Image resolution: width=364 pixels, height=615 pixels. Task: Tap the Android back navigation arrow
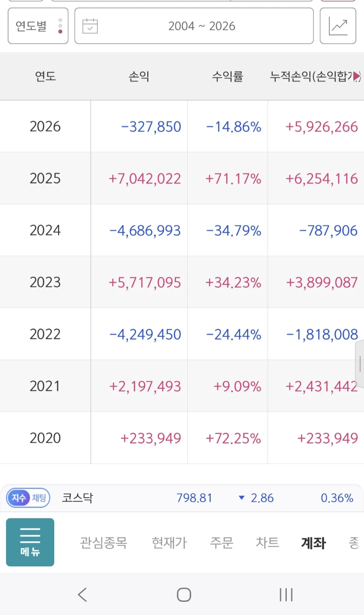82,594
